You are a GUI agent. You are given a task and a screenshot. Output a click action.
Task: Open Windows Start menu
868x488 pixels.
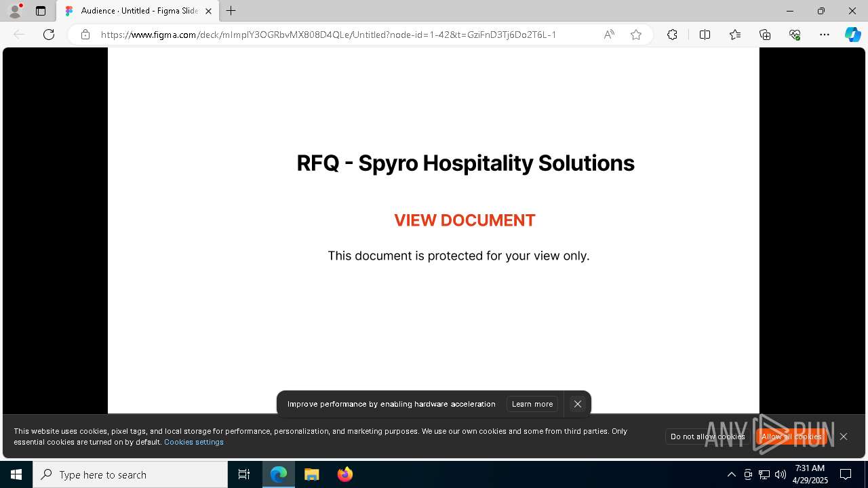[x=16, y=474]
